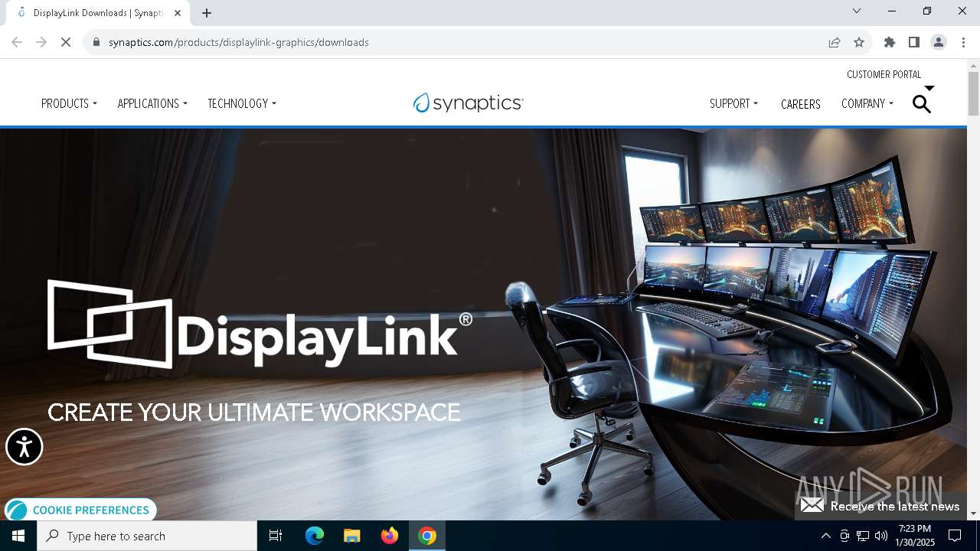The image size is (980, 551).
Task: Launch Microsoft Edge from taskbar
Action: 315,536
